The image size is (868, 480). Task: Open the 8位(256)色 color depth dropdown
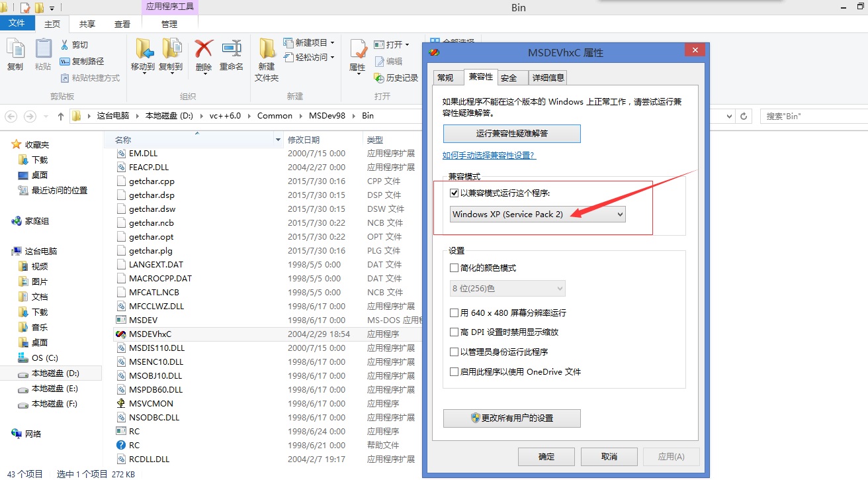point(507,288)
